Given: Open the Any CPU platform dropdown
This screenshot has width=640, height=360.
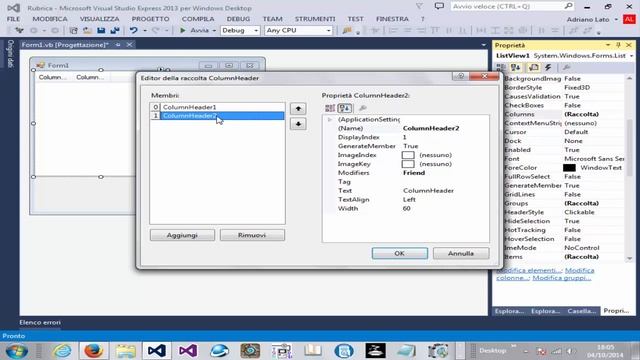Looking at the screenshot, I should 329,31.
